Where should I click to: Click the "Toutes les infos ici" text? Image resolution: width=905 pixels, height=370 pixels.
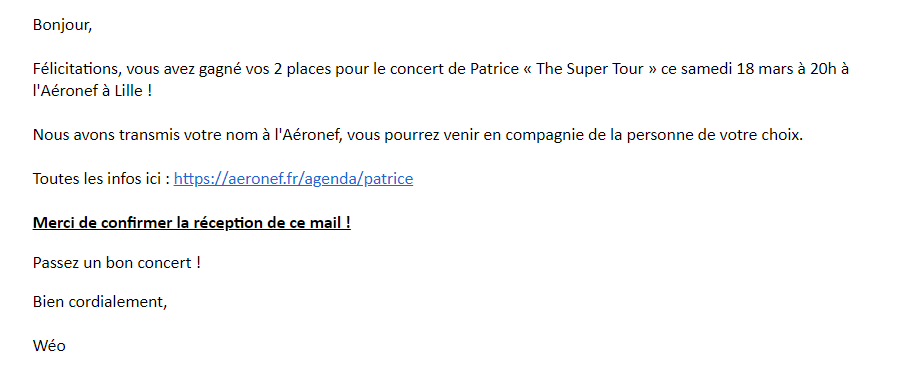(98, 179)
